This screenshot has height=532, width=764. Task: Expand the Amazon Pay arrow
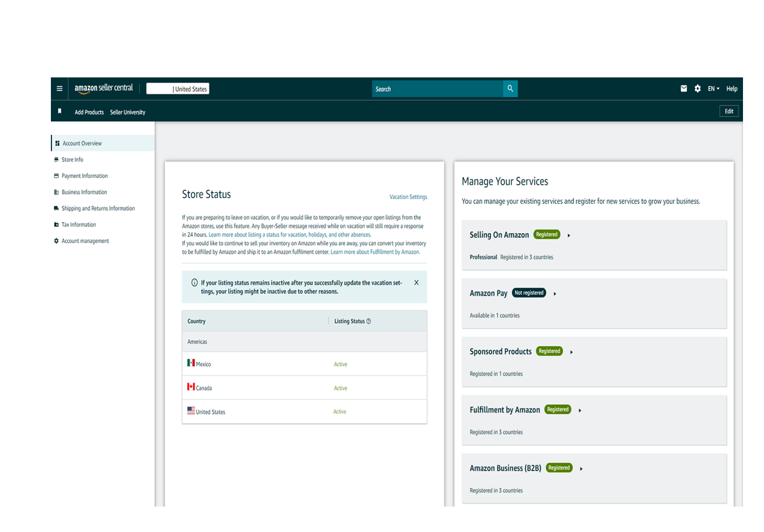tap(554, 294)
